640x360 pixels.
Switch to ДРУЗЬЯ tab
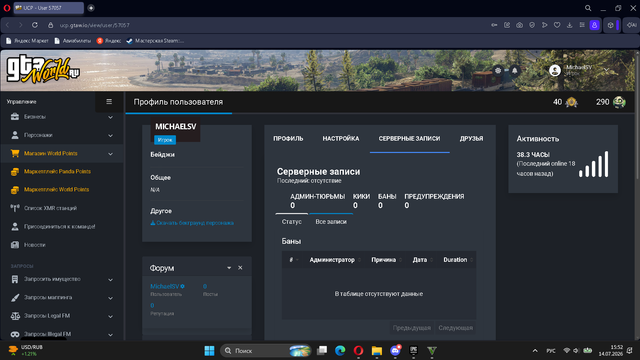pos(471,139)
